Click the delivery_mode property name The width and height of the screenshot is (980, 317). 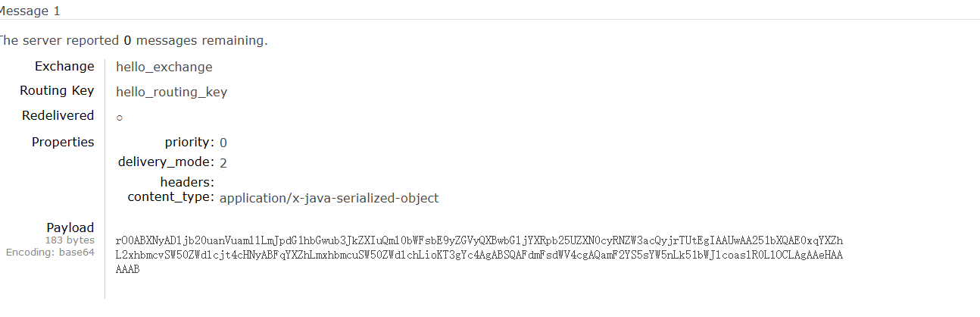click(166, 162)
